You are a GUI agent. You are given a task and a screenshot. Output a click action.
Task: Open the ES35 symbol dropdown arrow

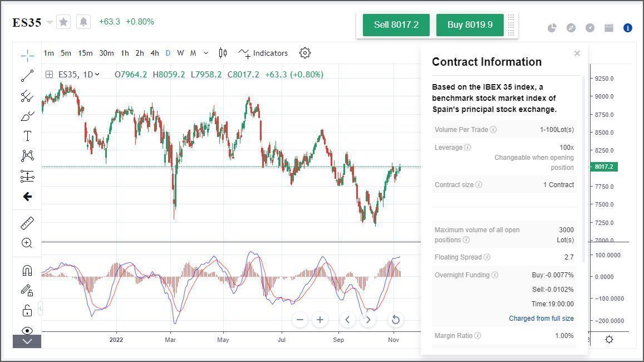(x=49, y=23)
